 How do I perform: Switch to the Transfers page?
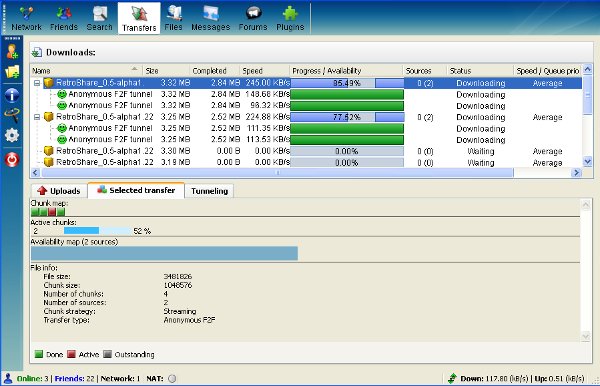point(139,18)
